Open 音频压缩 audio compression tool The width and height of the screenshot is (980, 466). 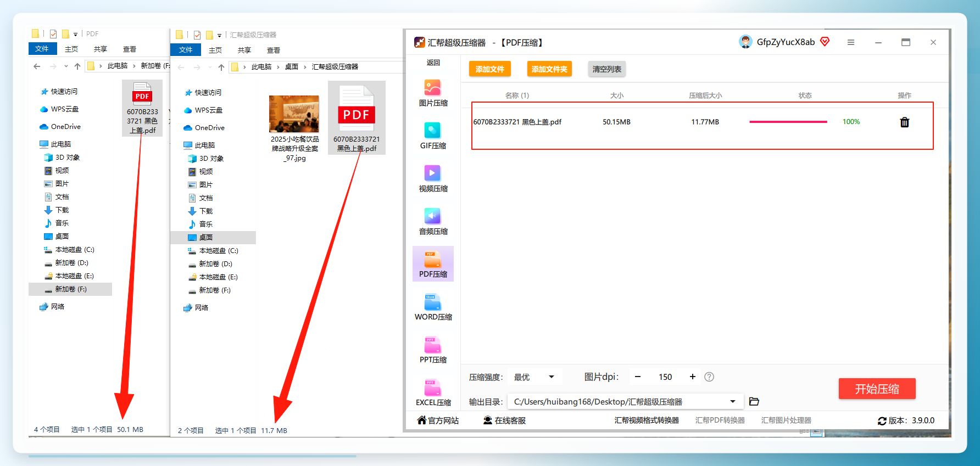point(433,222)
